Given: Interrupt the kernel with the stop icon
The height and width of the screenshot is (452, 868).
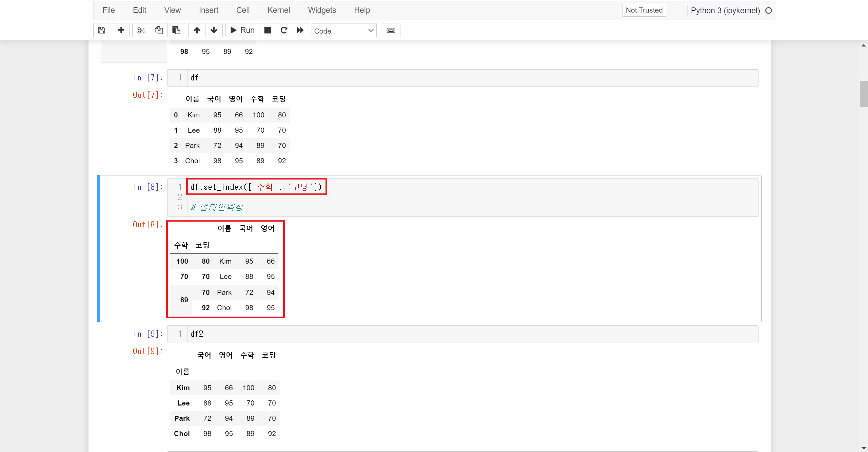Looking at the screenshot, I should point(268,30).
